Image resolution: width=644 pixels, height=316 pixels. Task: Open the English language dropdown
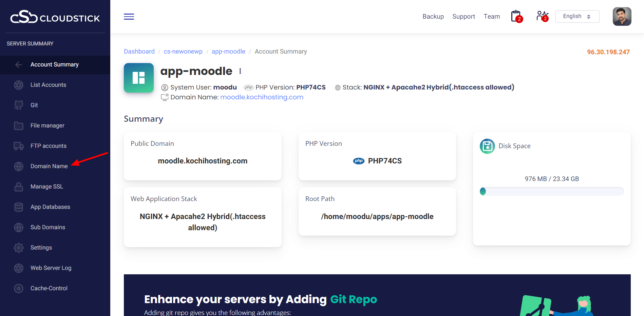(x=577, y=16)
